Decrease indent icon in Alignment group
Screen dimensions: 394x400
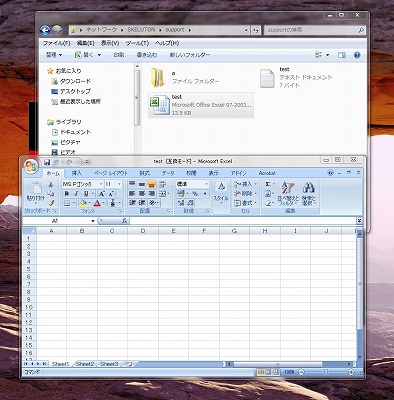pos(132,203)
